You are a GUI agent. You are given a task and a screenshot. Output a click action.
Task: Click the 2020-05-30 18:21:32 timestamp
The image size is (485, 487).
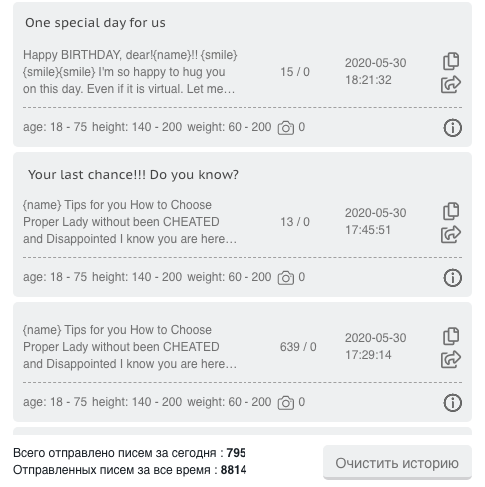(x=375, y=71)
